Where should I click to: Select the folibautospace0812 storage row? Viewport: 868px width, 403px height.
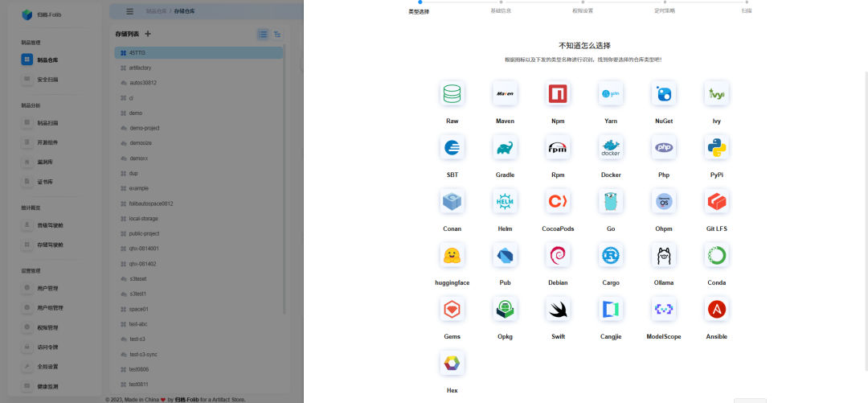[199, 204]
